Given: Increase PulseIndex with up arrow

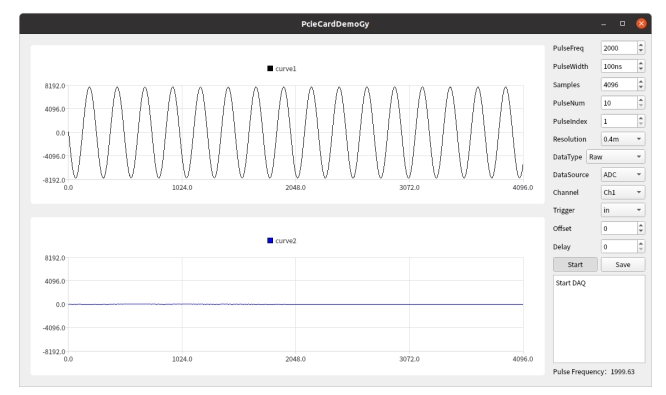Looking at the screenshot, I should 641,118.
